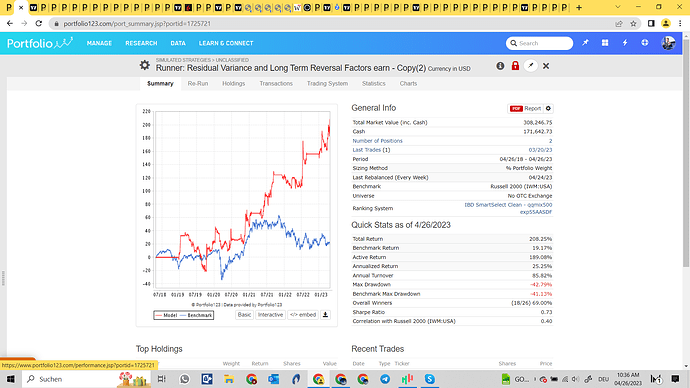
Task: Click the help lifebuoy icon in header
Action: (645, 43)
